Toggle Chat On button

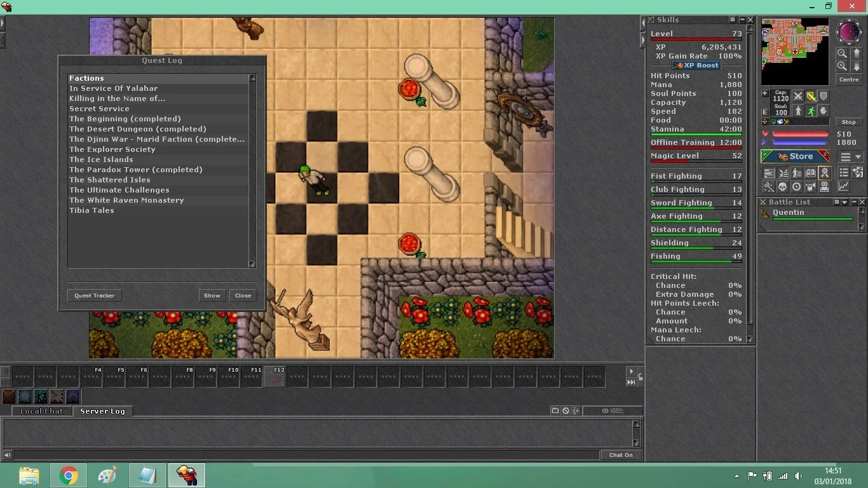click(x=621, y=455)
